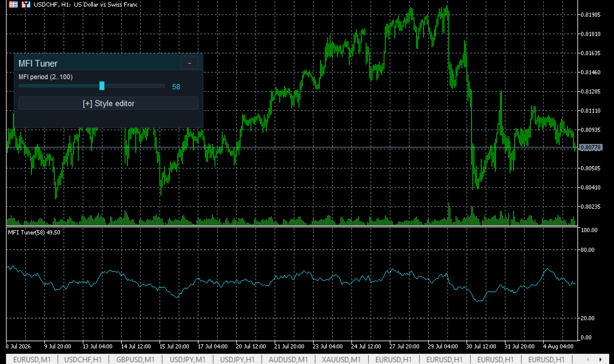
Task: Open the [+] Style editor section
Action: (109, 103)
